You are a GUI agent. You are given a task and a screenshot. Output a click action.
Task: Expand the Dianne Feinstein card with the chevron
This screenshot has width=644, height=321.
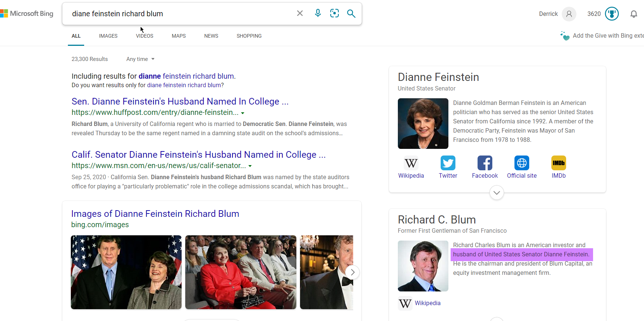click(x=497, y=192)
